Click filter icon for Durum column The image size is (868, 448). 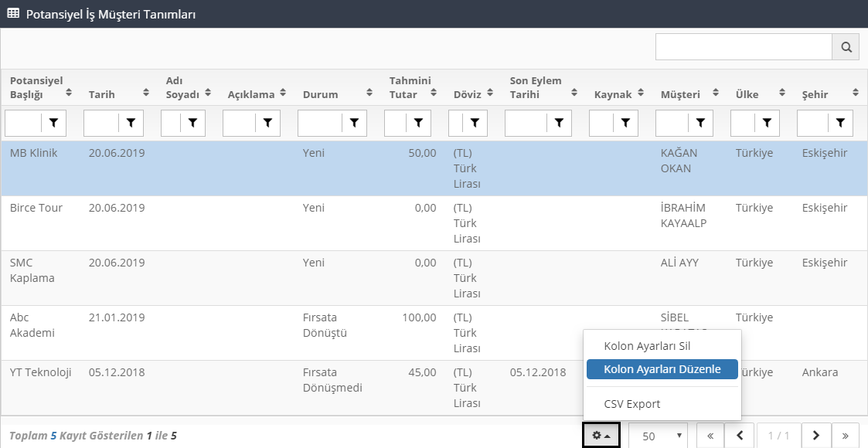point(354,122)
